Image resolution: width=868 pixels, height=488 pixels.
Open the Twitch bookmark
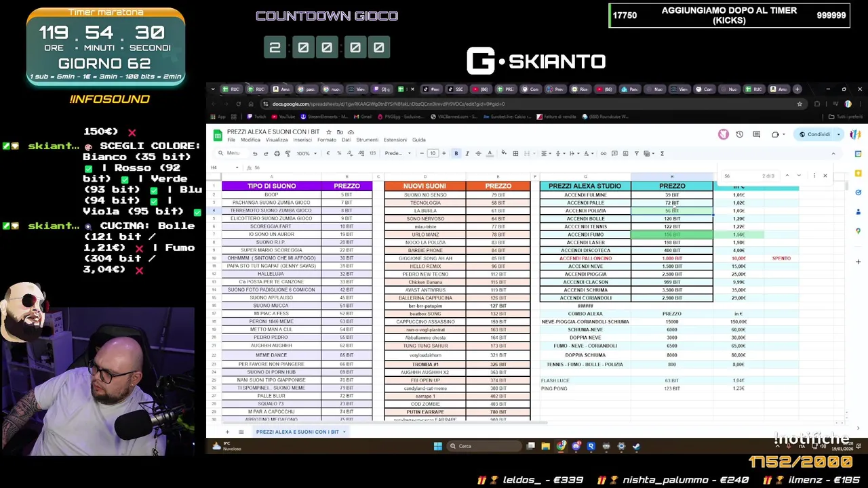(x=256, y=117)
